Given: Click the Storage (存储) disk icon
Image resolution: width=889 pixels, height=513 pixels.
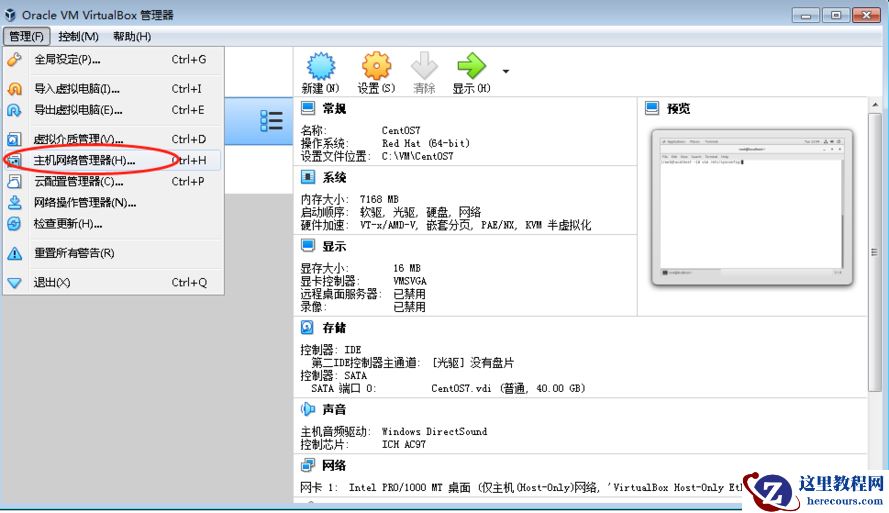Looking at the screenshot, I should (x=307, y=327).
